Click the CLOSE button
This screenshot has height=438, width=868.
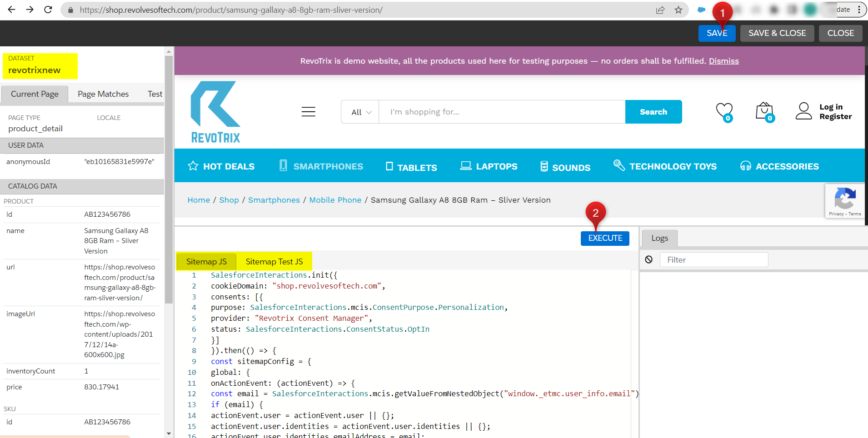tap(840, 33)
